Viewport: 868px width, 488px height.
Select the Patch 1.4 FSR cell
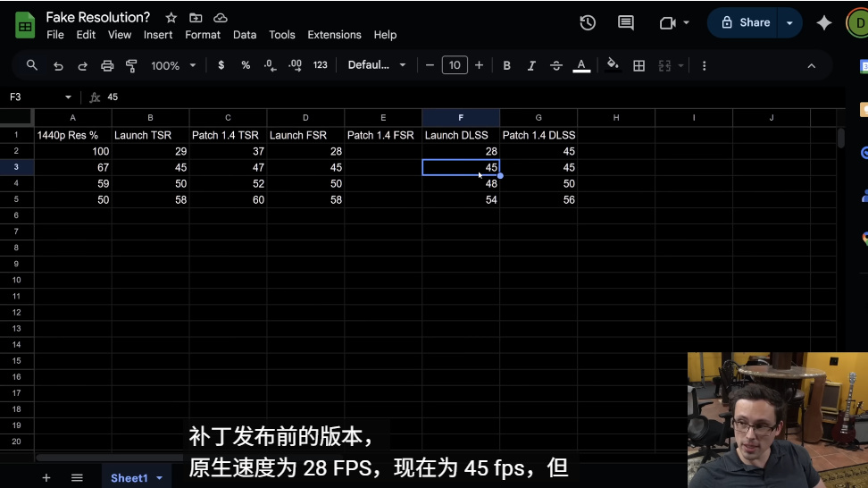point(383,135)
